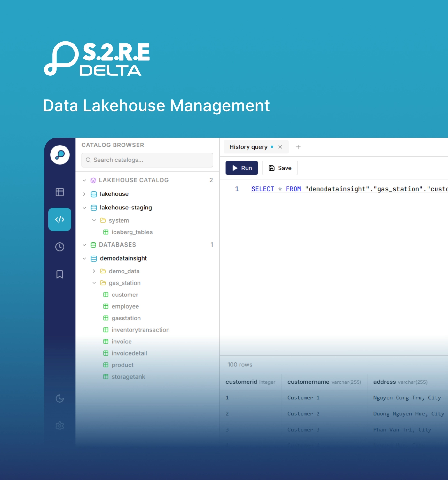Viewport: 448px width, 480px height.
Task: Click the invoicedetail table icon
Action: pos(106,353)
